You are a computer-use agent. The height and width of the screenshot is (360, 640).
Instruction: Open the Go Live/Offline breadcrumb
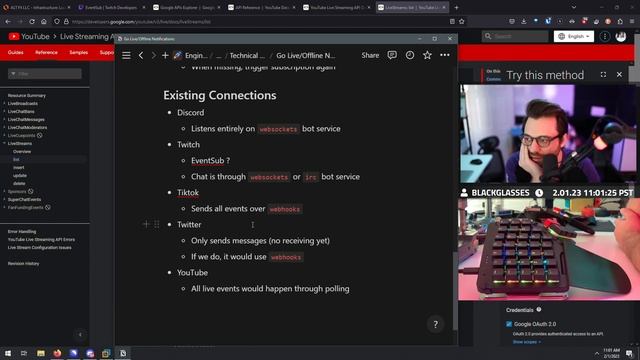click(305, 56)
